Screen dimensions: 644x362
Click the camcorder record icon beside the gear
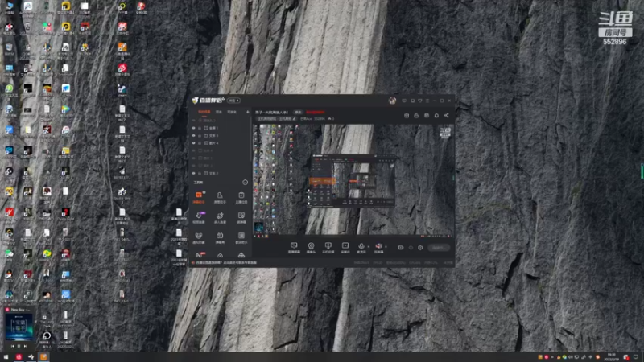pos(400,248)
